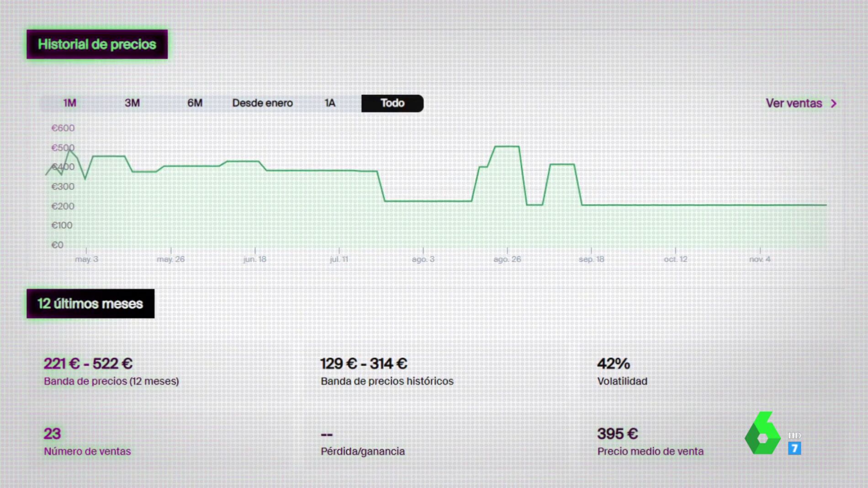Click the oct. 12 axis marker
The width and height of the screenshot is (868, 488).
676,259
